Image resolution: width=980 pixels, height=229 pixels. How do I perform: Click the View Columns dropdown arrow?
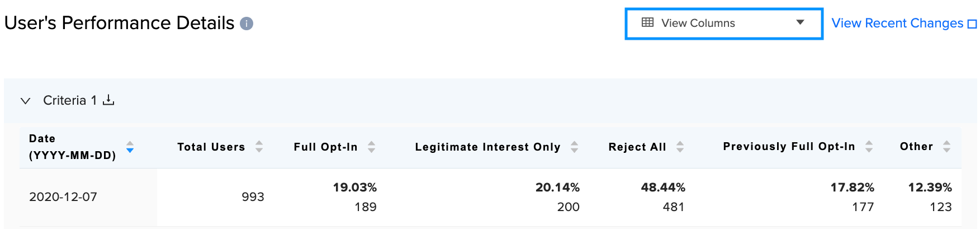coord(800,22)
